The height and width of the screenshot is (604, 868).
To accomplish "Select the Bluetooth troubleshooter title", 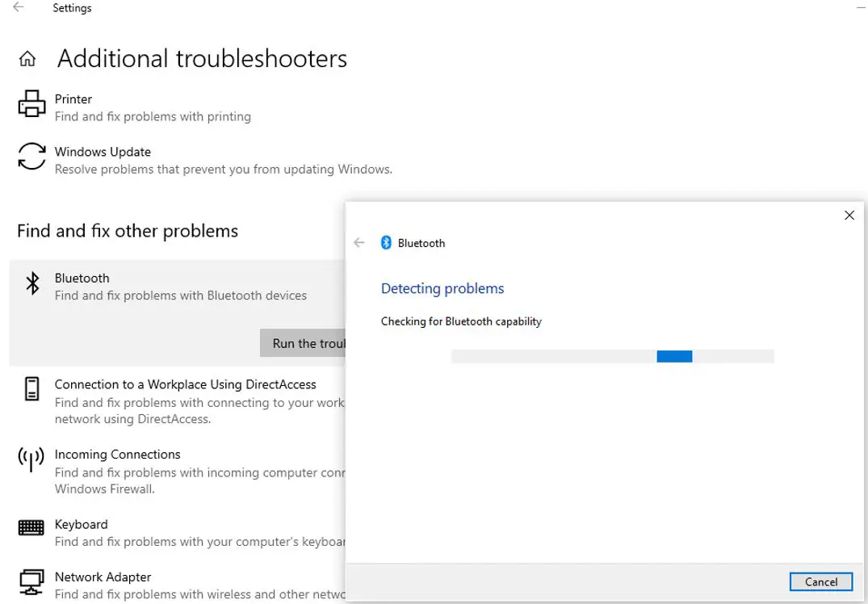I will point(82,278).
